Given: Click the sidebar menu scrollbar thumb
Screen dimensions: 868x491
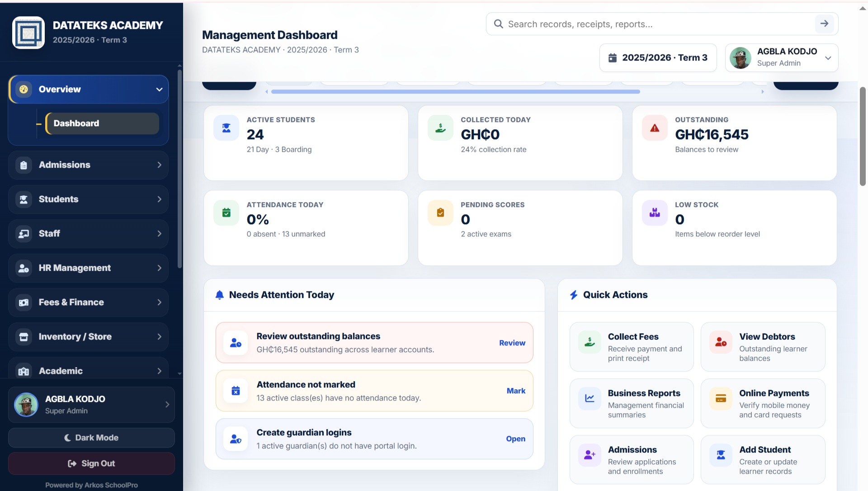Looking at the screenshot, I should pos(179,169).
